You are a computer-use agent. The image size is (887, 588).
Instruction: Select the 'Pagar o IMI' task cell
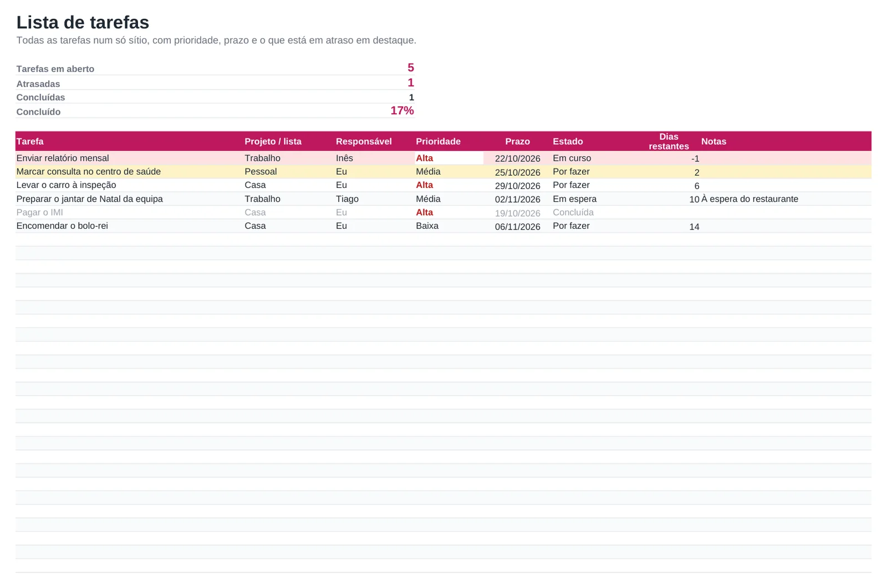(x=39, y=212)
